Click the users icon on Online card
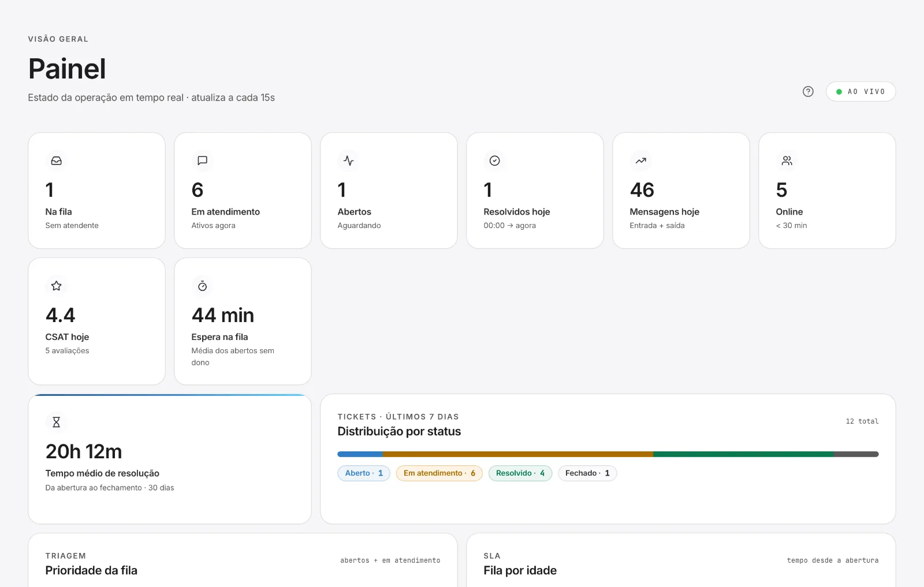The image size is (924, 587). click(787, 160)
